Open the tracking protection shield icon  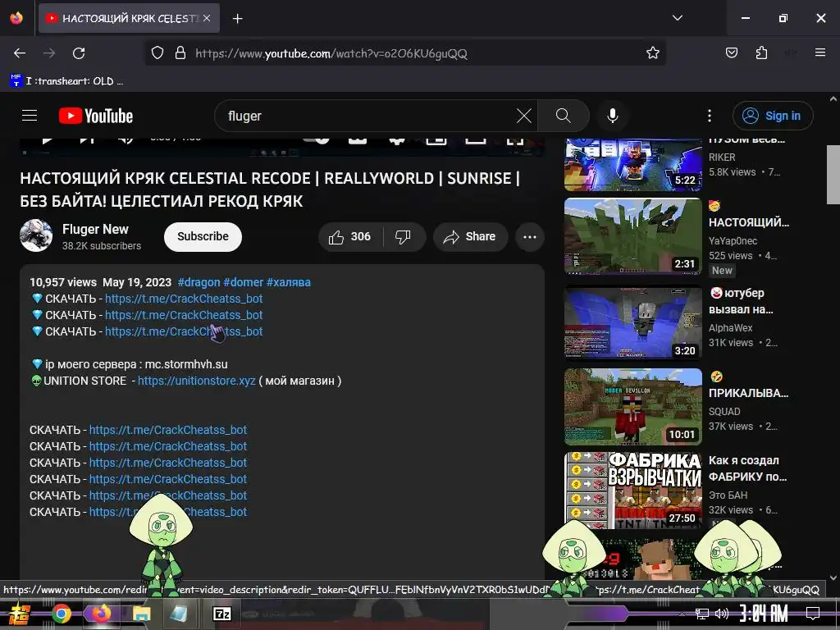(x=157, y=53)
